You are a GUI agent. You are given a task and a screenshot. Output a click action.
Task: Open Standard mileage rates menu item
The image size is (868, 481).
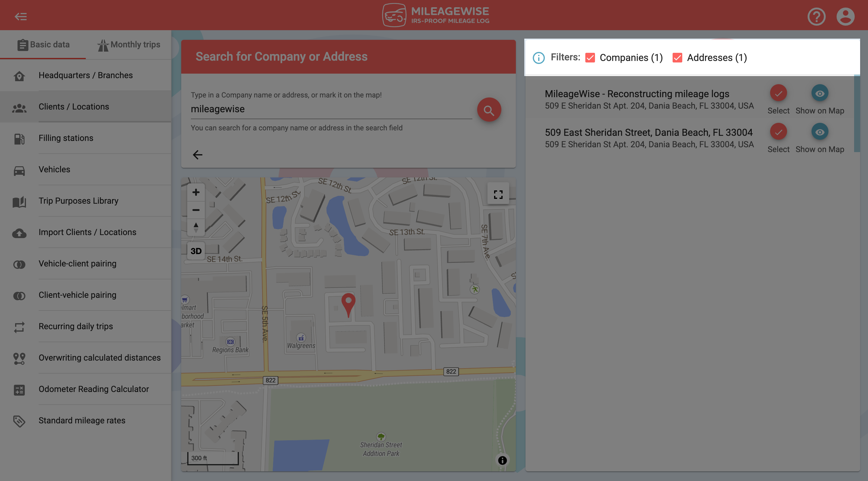85,420
